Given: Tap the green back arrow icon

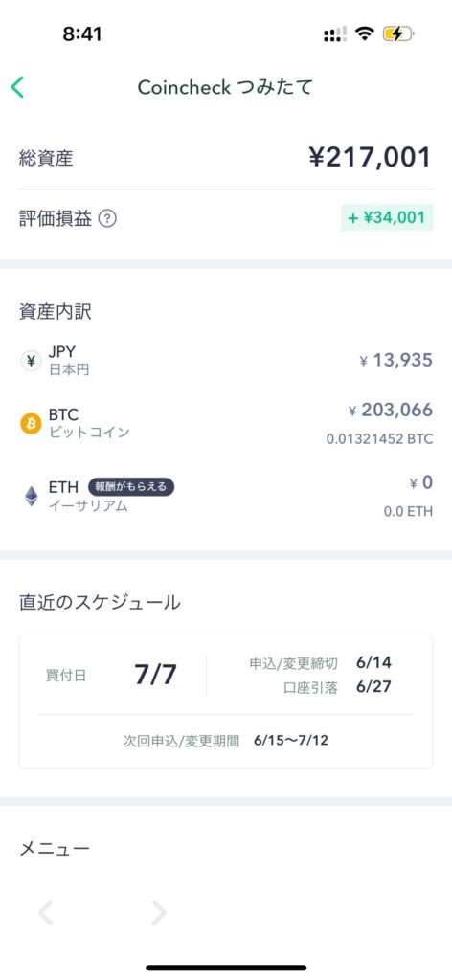Looking at the screenshot, I should coord(17,87).
